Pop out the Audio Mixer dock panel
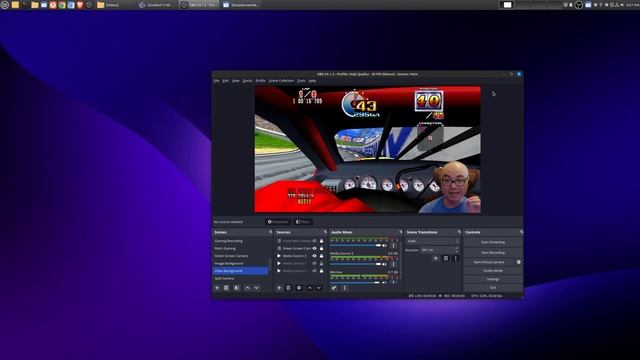The height and width of the screenshot is (360, 640). point(400,232)
